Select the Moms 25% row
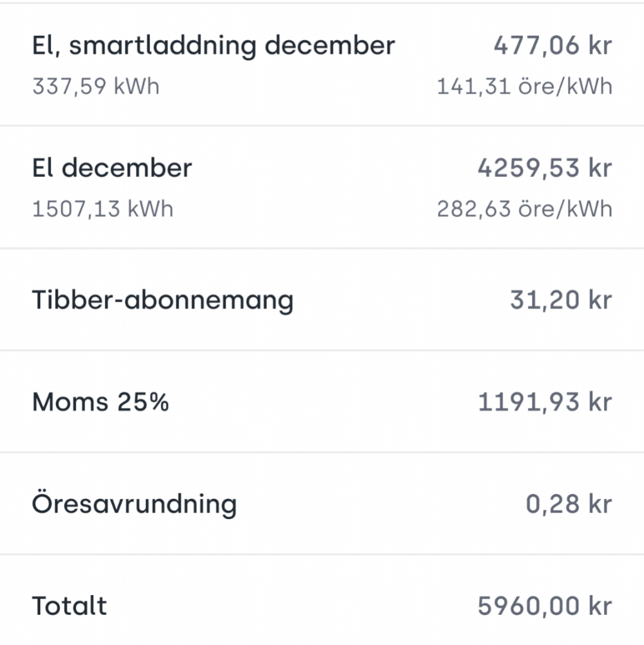This screenshot has width=644, height=645. (322, 401)
